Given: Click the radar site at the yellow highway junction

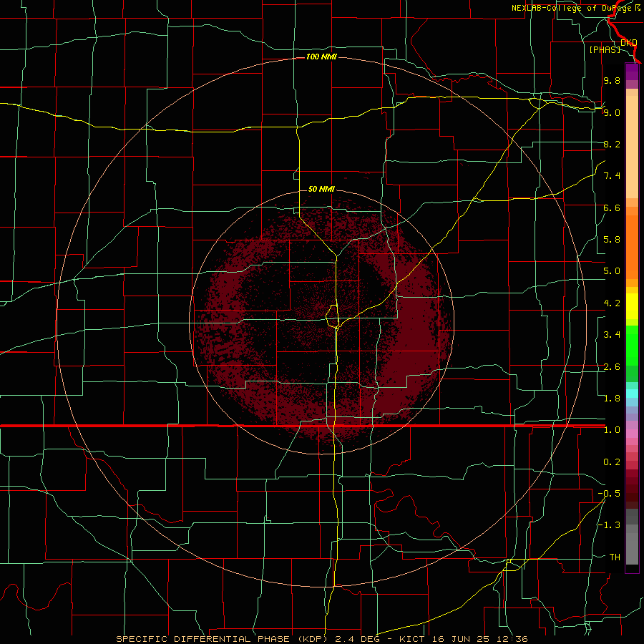Looking at the screenshot, I should [x=336, y=327].
